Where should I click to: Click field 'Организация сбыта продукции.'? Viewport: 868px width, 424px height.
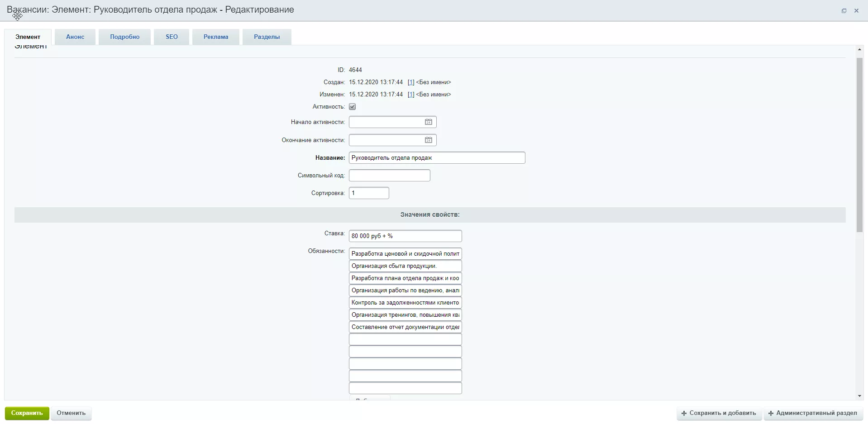[x=405, y=266]
